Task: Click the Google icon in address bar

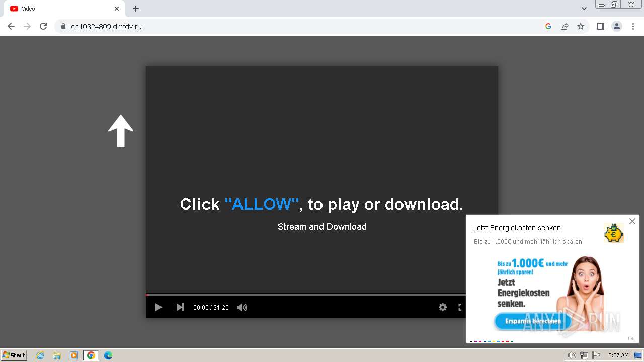Action: pyautogui.click(x=548, y=26)
